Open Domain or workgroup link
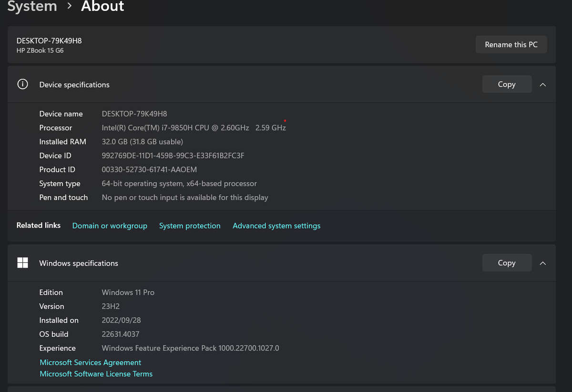572x392 pixels. (x=110, y=226)
